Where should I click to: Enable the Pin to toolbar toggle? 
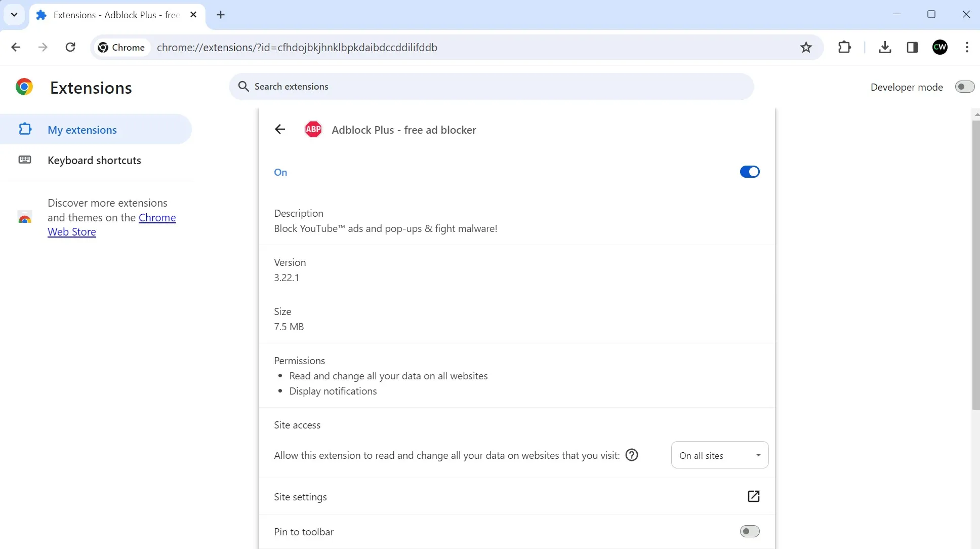pos(749,531)
